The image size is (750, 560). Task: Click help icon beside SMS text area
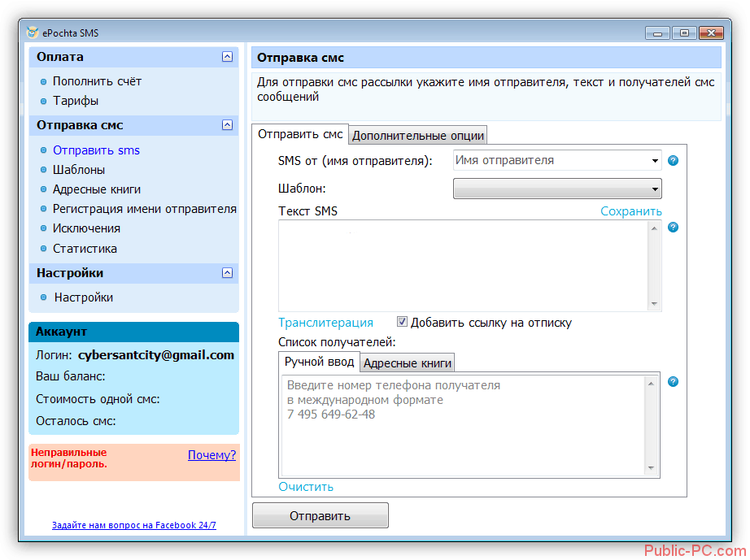[673, 227]
